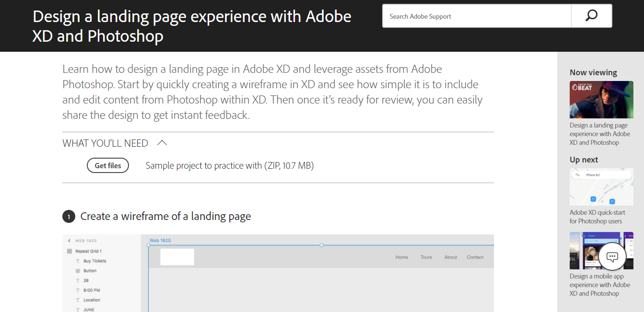
Task: Click Contact in the wireframe navigation
Action: [x=475, y=257]
